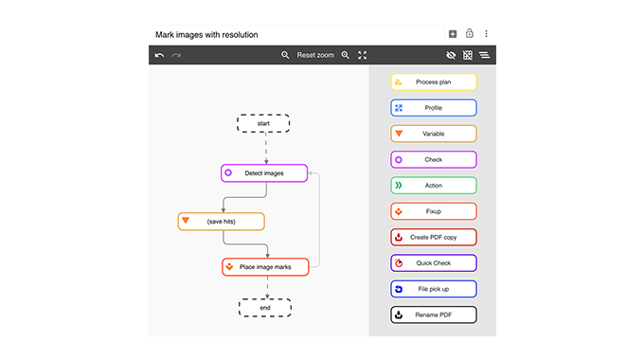Select the Quick Check palette item
644x360 pixels.
click(434, 263)
